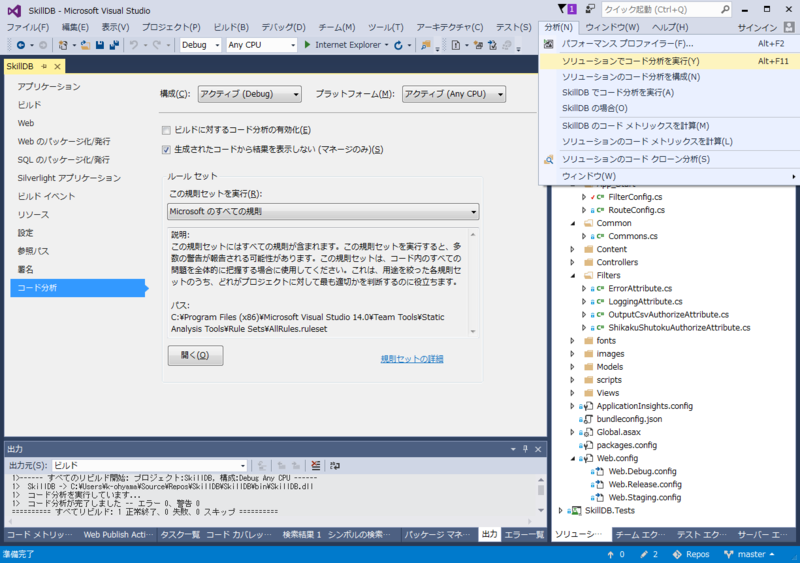
Task: Click the master branch icon in status bar
Action: point(729,554)
